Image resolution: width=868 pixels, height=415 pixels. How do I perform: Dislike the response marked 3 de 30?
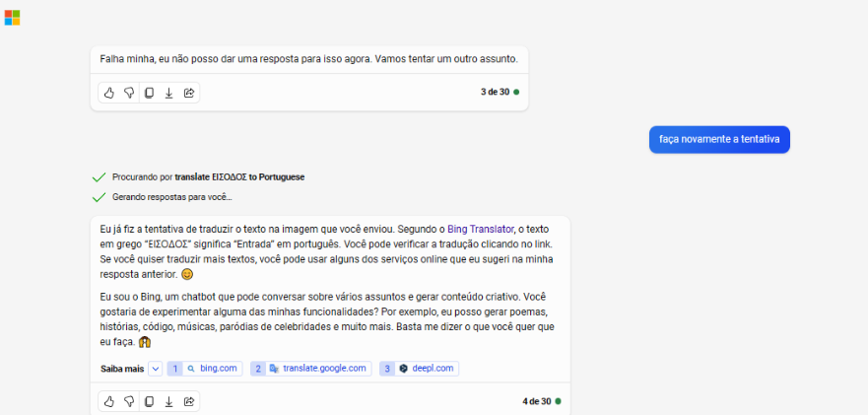coord(129,93)
